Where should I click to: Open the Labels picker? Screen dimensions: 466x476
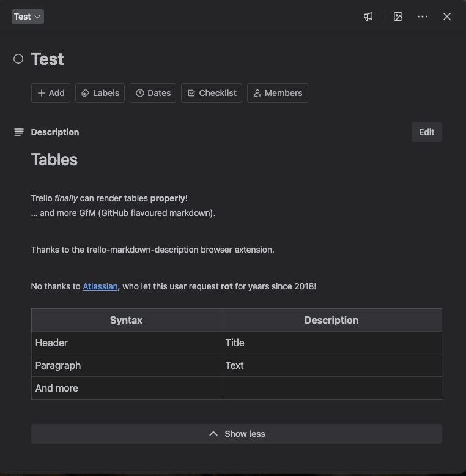click(x=100, y=93)
